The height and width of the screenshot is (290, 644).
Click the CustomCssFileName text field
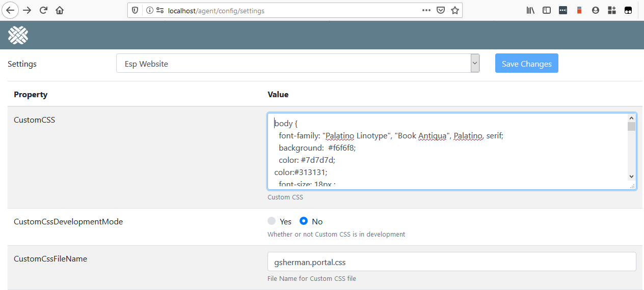coord(451,262)
